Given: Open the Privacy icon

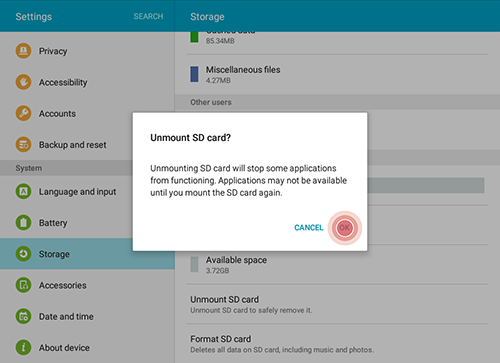Looking at the screenshot, I should click(23, 51).
